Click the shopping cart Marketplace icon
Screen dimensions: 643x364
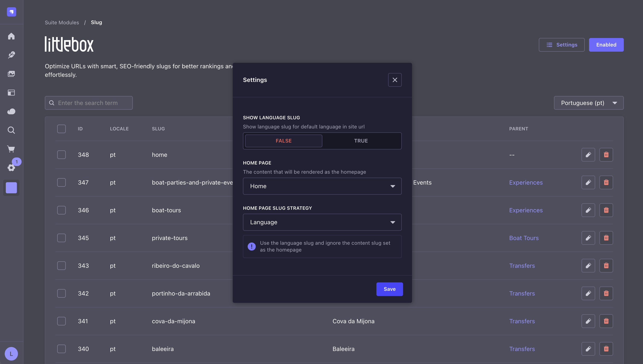pyautogui.click(x=11, y=149)
